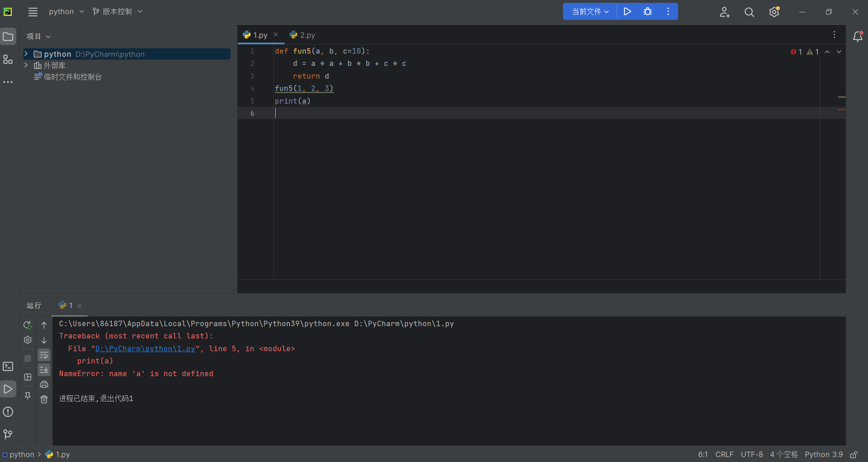Image resolution: width=868 pixels, height=462 pixels.
Task: Change 4 个空格 indent setting
Action: (784, 454)
